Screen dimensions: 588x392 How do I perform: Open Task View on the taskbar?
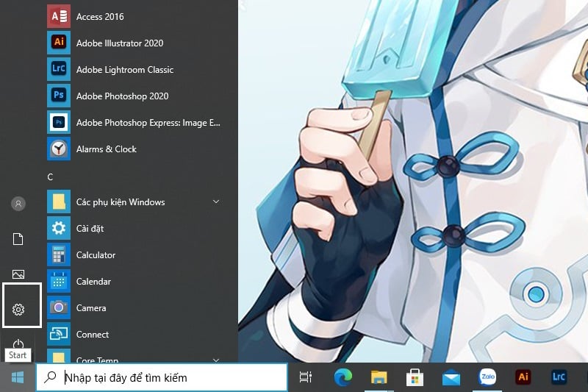pos(306,377)
